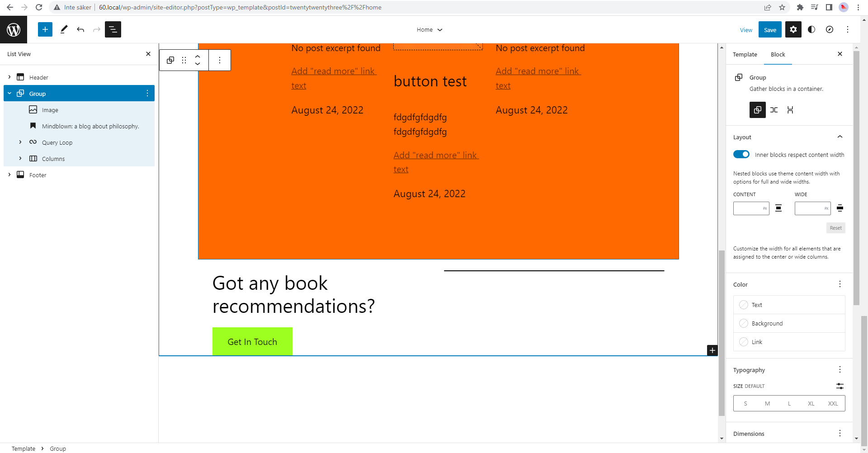Select font size XL
The image size is (868, 453).
click(811, 403)
